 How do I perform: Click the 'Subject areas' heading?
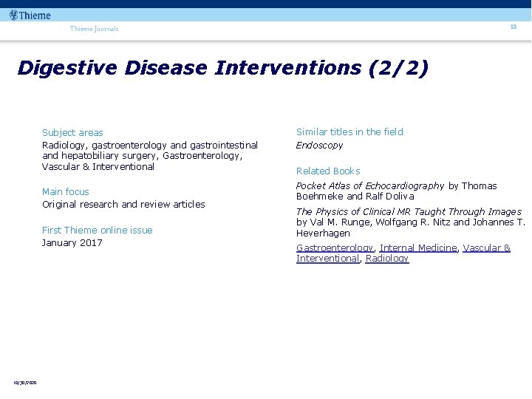point(72,133)
